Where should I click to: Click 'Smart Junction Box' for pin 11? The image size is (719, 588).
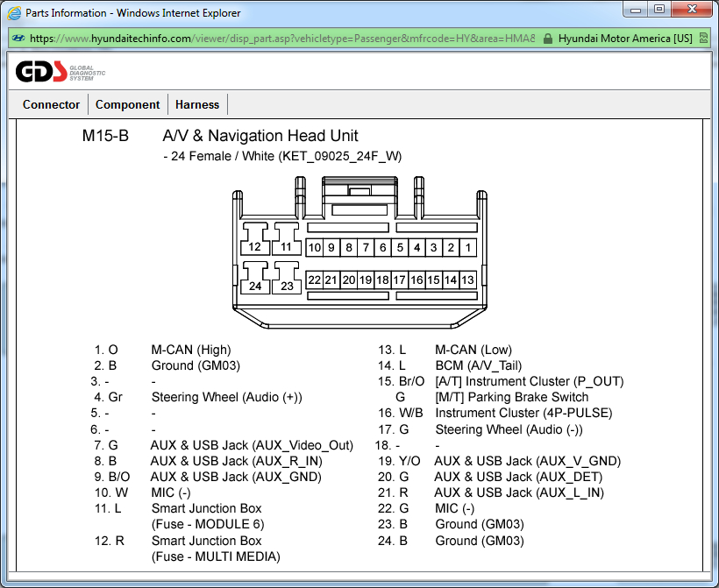206,508
